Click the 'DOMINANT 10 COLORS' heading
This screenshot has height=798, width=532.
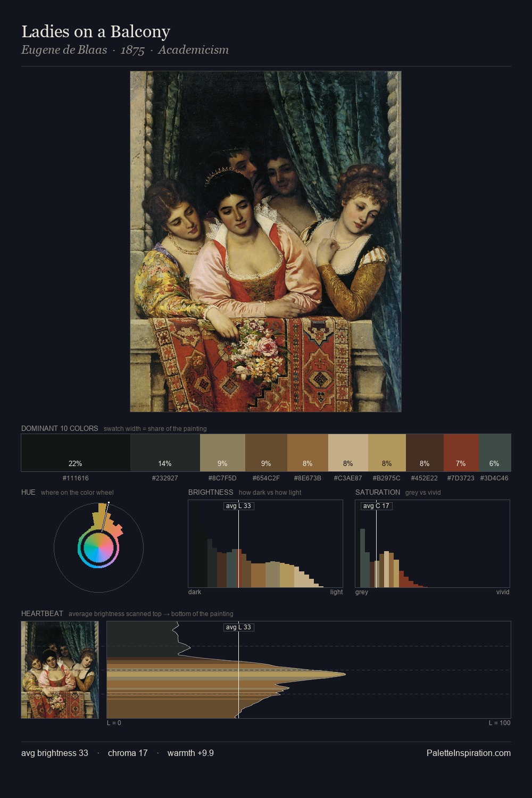click(x=60, y=428)
